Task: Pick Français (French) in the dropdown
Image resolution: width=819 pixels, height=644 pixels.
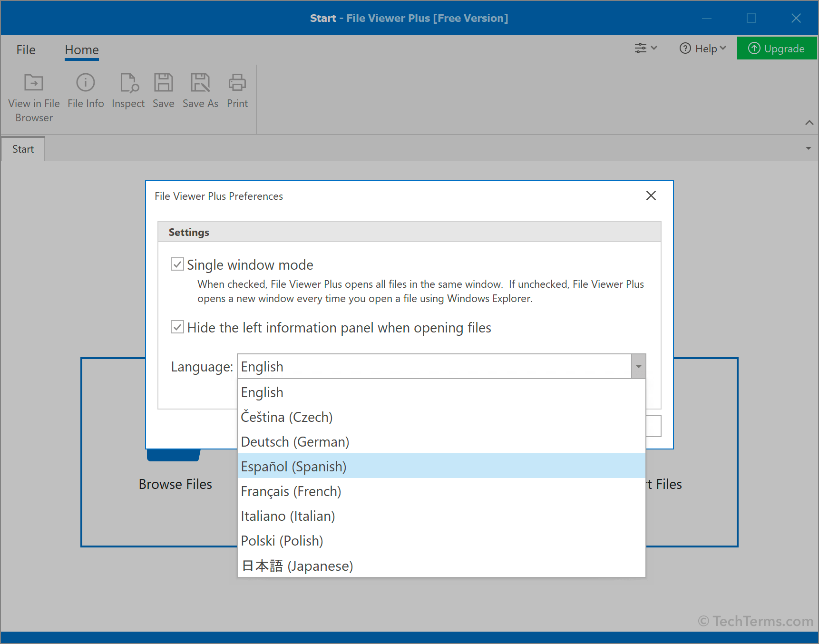Action: 441,491
